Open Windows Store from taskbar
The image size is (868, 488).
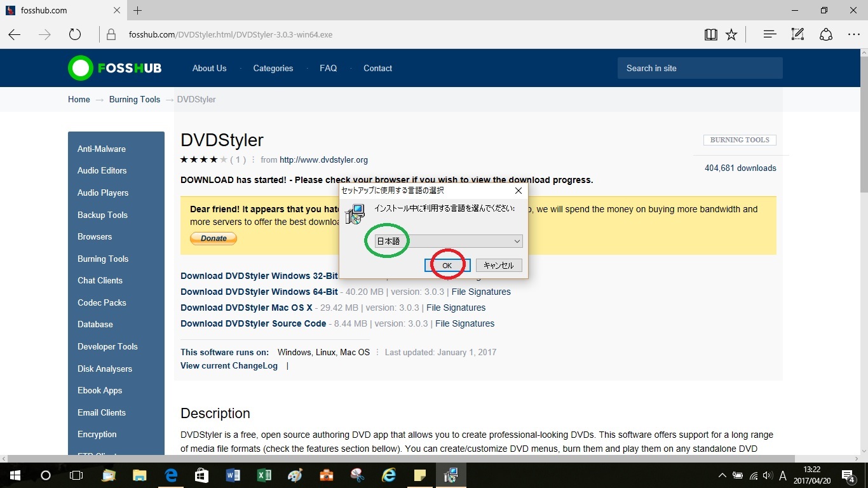pyautogui.click(x=202, y=475)
